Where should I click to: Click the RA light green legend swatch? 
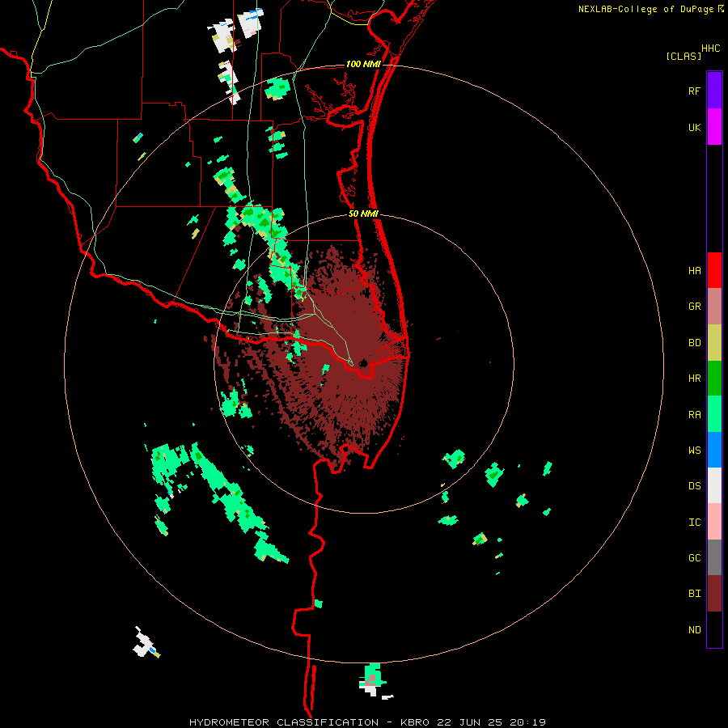click(714, 414)
